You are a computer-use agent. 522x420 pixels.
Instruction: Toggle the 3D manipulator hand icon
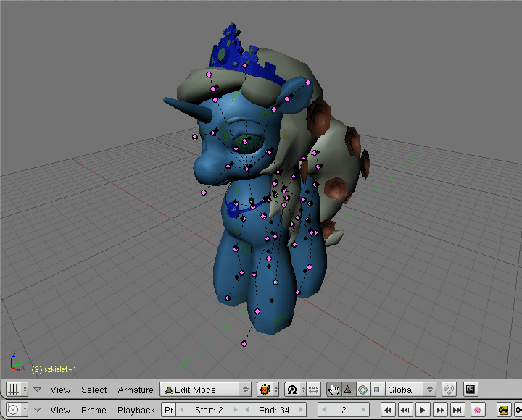333,390
